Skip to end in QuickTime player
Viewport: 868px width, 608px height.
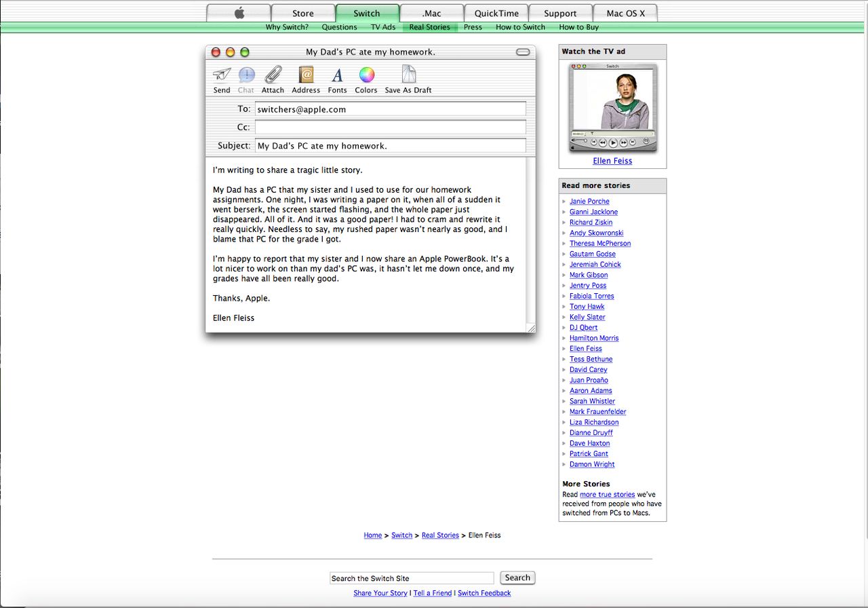(633, 142)
